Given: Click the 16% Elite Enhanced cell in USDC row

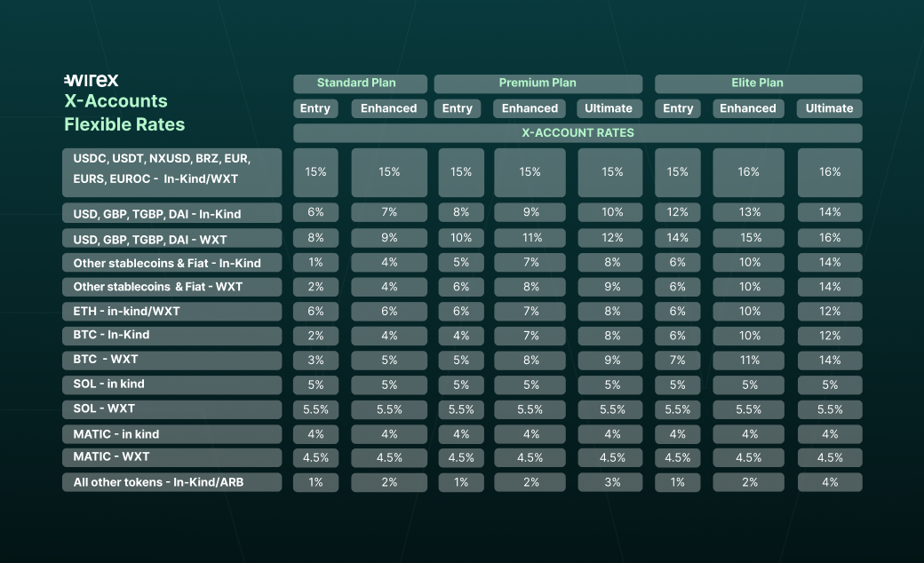Looking at the screenshot, I should click(748, 172).
